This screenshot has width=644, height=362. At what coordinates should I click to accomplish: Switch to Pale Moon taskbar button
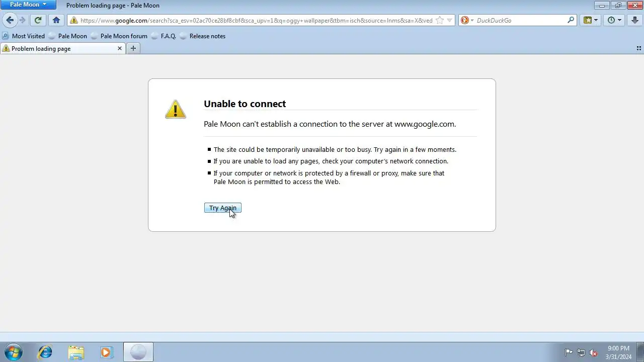pyautogui.click(x=138, y=352)
